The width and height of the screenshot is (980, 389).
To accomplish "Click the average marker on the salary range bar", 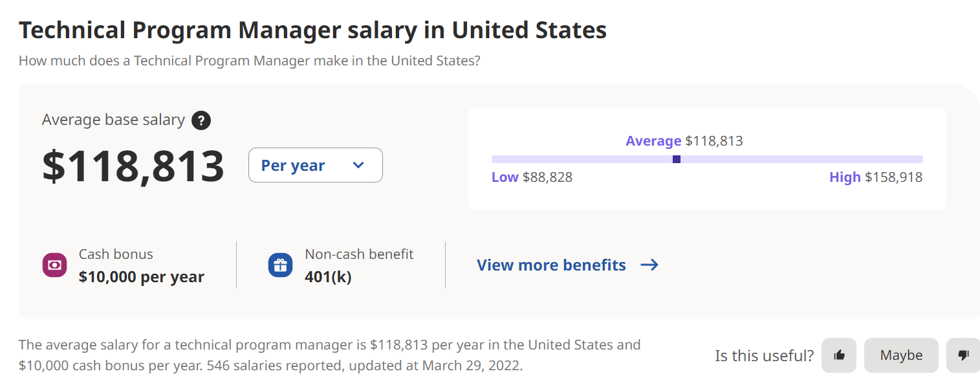I will [x=677, y=159].
